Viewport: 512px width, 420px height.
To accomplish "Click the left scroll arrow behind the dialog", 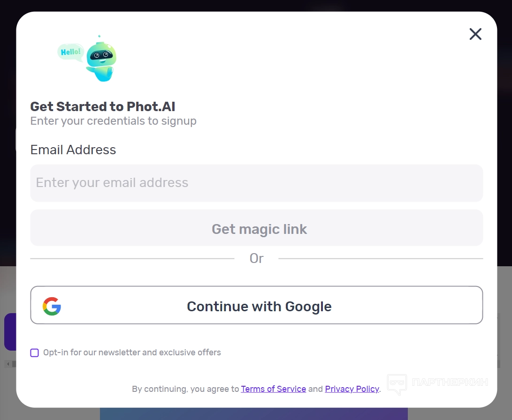I will pyautogui.click(x=7, y=364).
